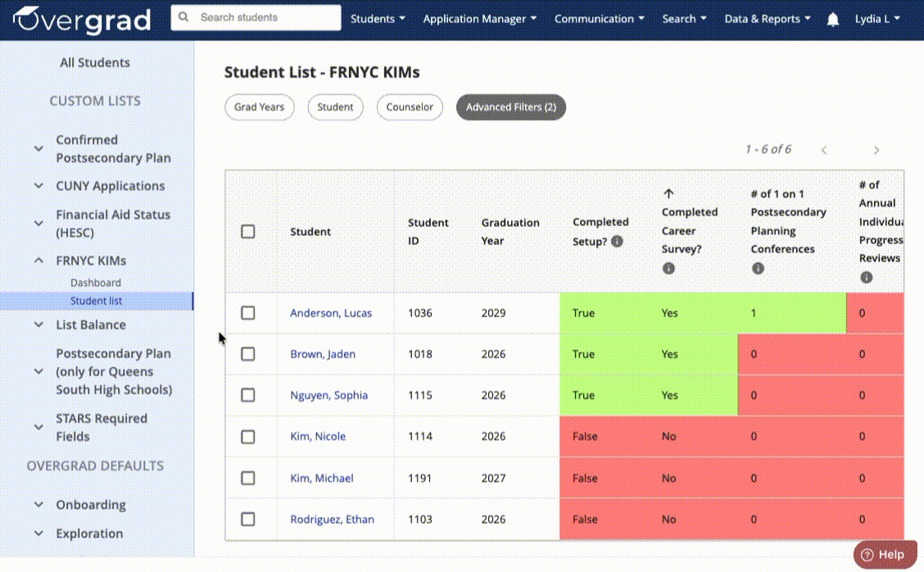Image resolution: width=924 pixels, height=572 pixels.
Task: Open the Data & Reports menu
Action: click(x=768, y=19)
